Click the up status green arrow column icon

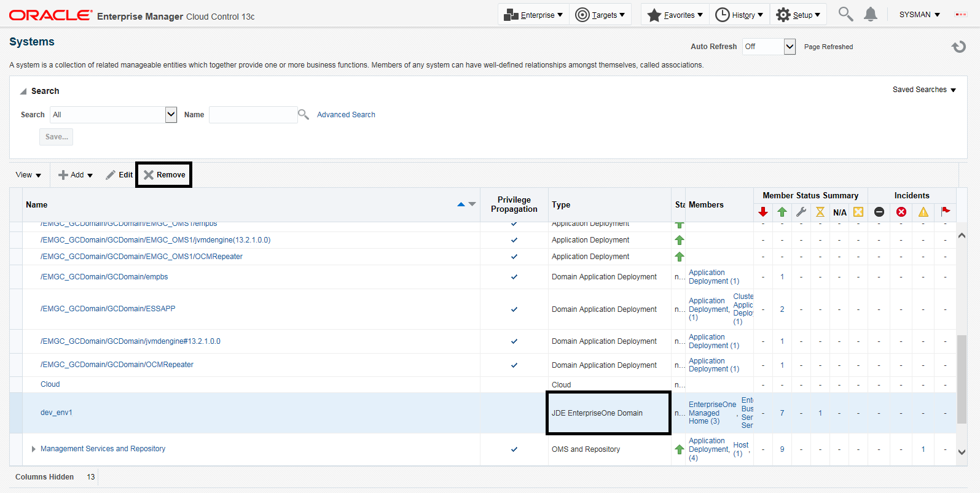pos(782,212)
